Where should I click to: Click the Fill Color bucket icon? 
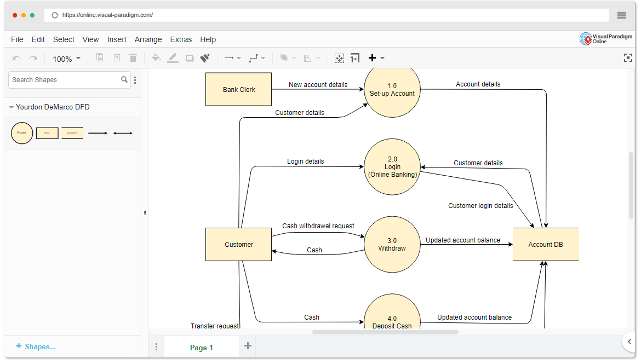pyautogui.click(x=156, y=58)
